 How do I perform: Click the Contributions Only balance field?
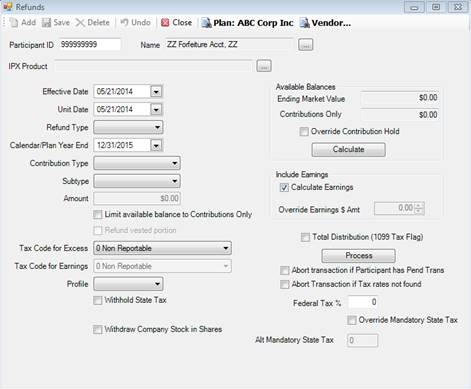click(x=400, y=115)
